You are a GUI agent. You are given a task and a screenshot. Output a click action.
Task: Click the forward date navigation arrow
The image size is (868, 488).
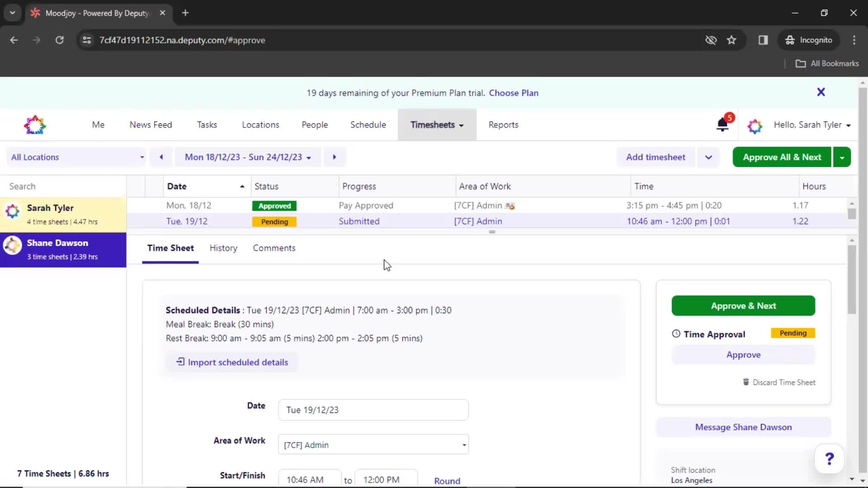[x=334, y=157]
